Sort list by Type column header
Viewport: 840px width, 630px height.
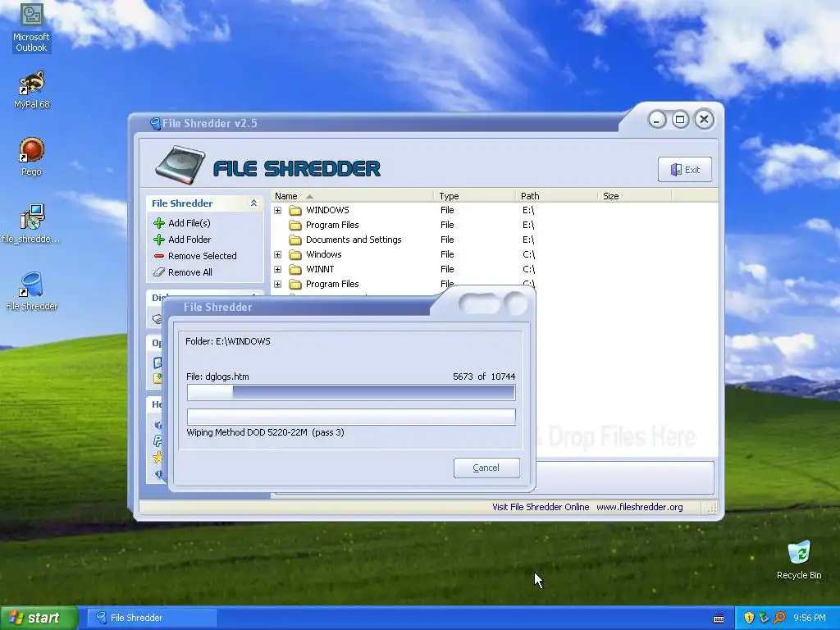pos(475,196)
